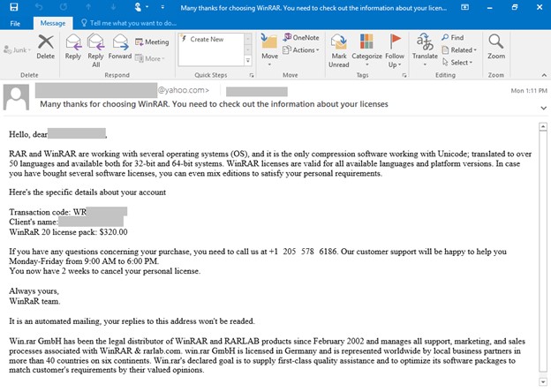Viewport: 551px width, 392px height.
Task: Select the Message ribbon tab
Action: pos(52,23)
